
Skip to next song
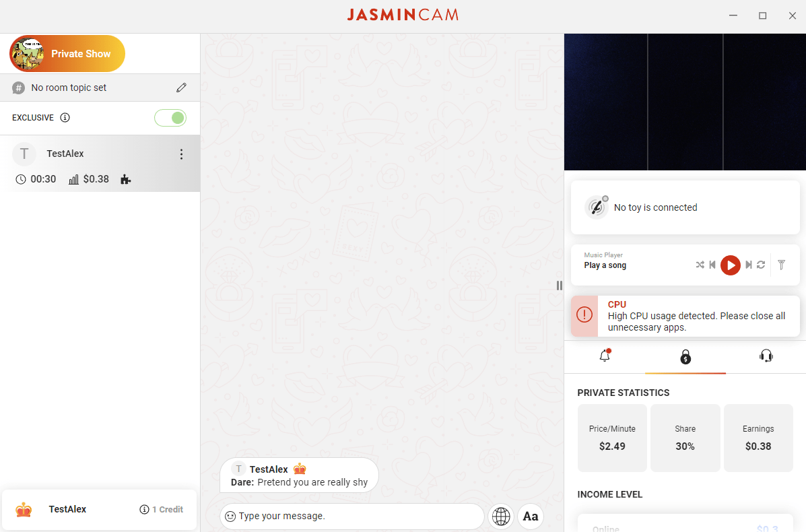click(749, 265)
